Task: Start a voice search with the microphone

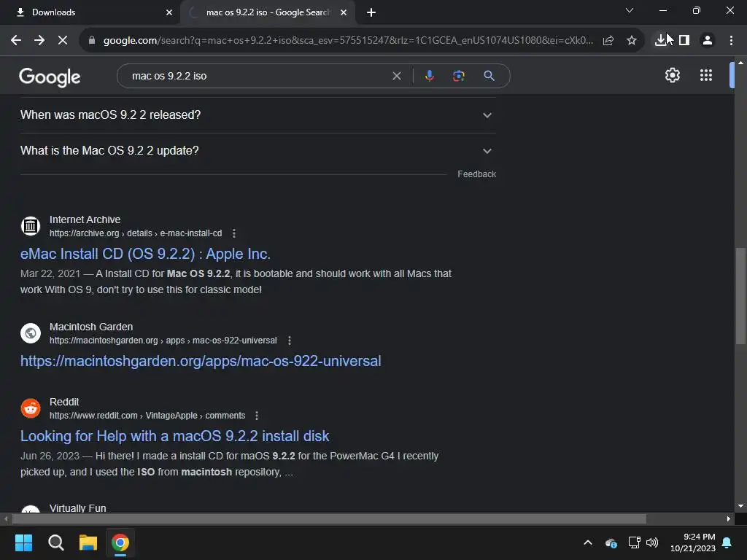Action: (x=429, y=76)
